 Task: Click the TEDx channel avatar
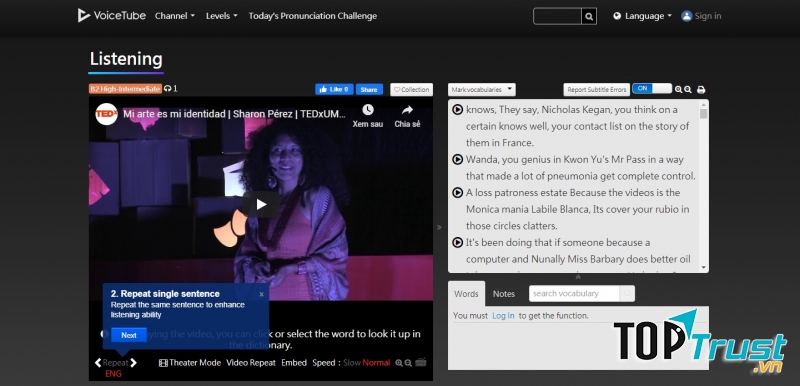pyautogui.click(x=106, y=114)
